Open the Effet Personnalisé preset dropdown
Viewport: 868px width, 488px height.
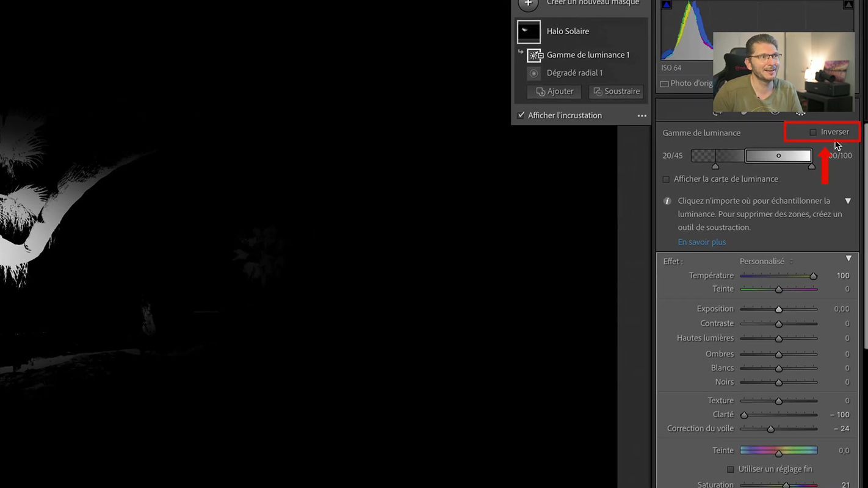pos(766,262)
